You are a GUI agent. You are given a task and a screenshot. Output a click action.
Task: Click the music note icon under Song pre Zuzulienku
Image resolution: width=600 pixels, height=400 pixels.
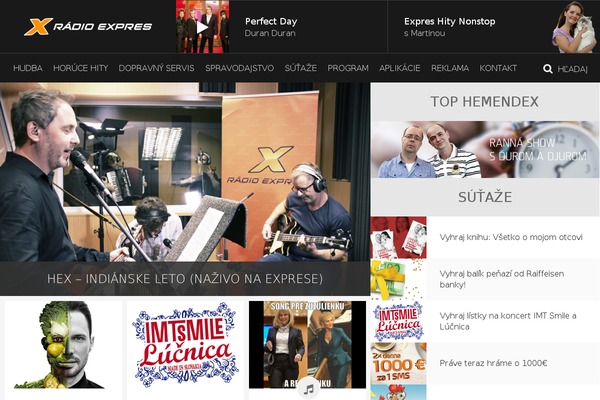[308, 389]
